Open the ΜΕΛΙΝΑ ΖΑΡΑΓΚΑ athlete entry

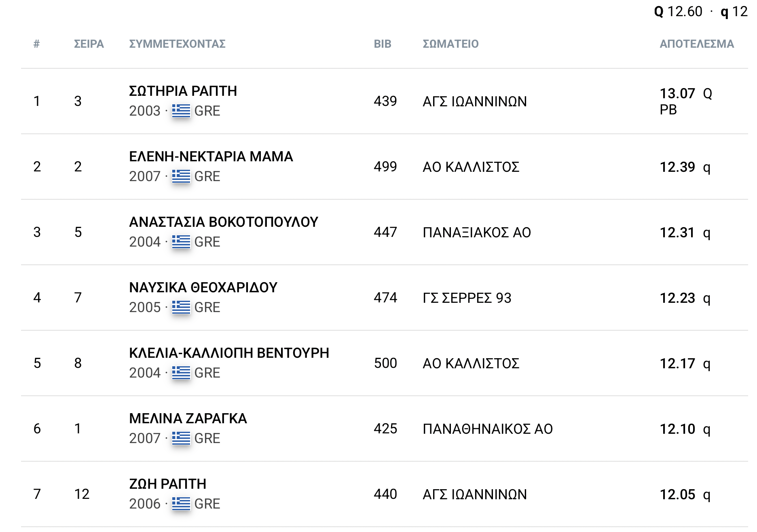(188, 418)
